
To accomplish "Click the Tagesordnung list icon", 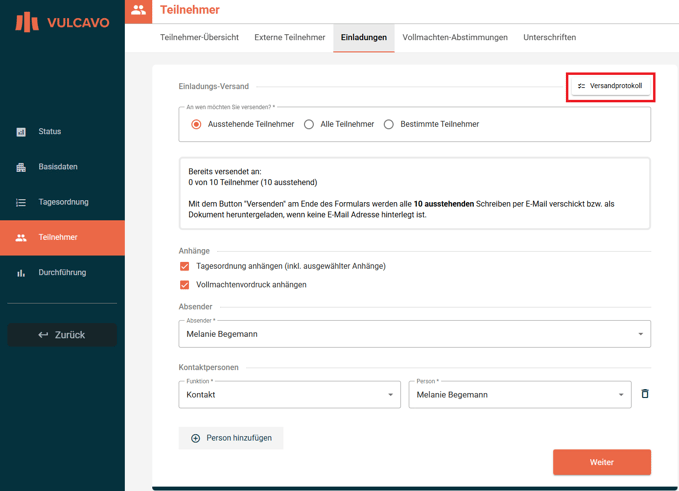I will 21,202.
